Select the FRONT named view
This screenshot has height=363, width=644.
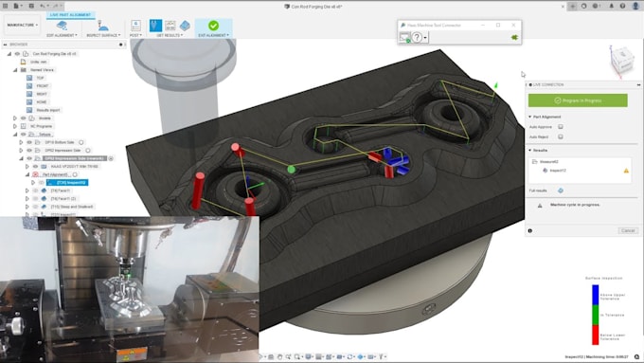point(43,86)
